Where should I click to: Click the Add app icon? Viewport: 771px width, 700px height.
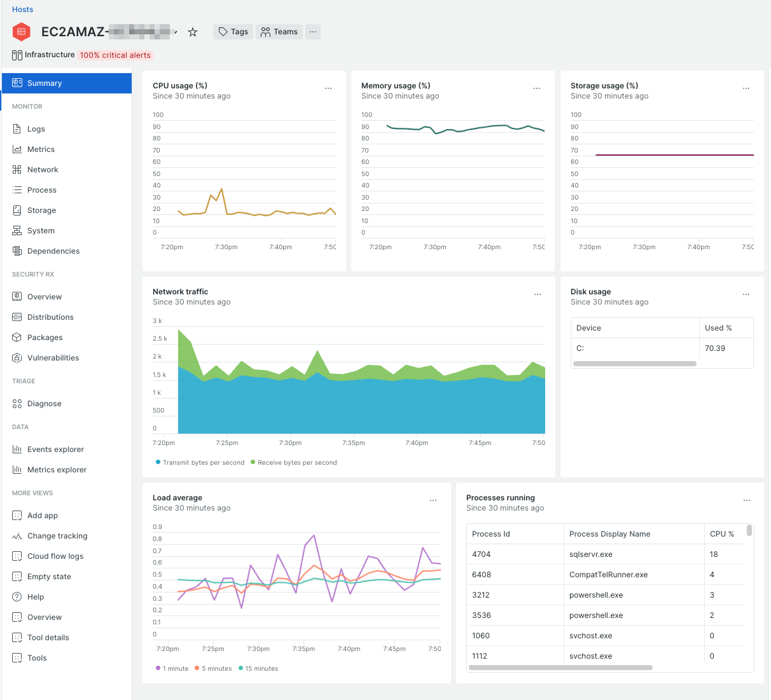coord(17,516)
